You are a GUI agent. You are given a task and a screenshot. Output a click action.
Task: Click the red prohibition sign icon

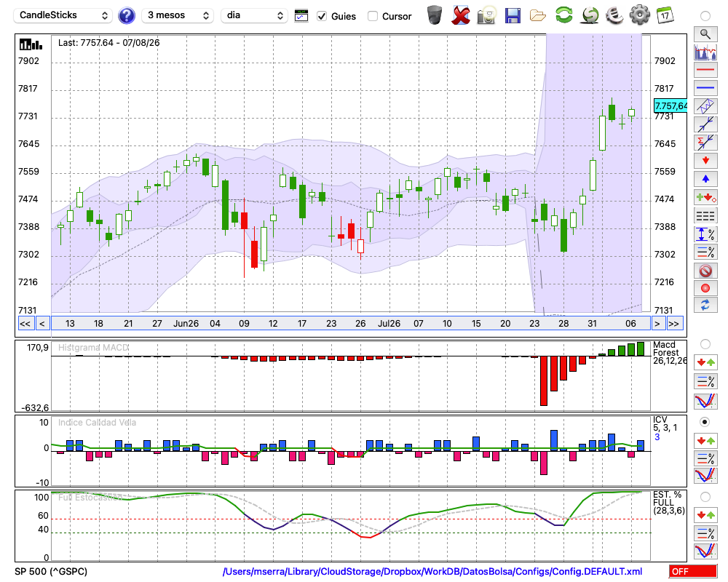[705, 271]
